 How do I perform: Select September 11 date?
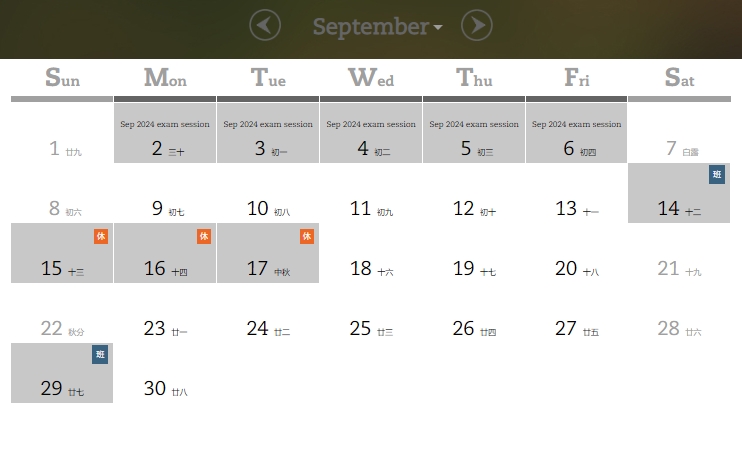(x=371, y=209)
